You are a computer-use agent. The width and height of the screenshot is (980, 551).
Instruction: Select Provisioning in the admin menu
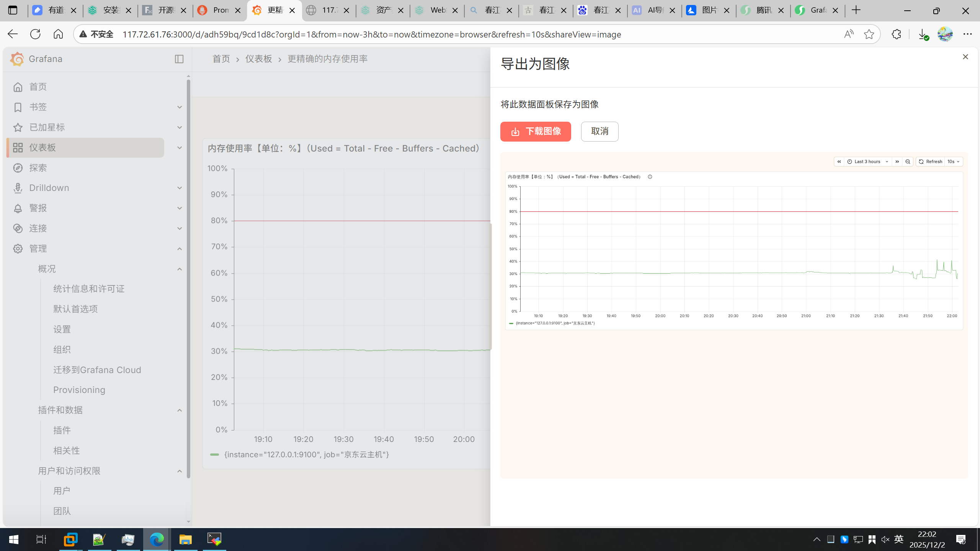(79, 390)
